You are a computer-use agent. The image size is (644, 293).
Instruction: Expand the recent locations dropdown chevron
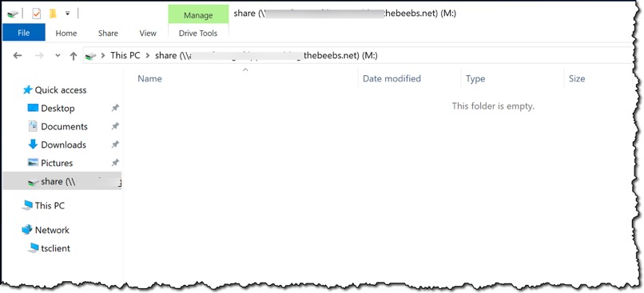click(x=58, y=55)
